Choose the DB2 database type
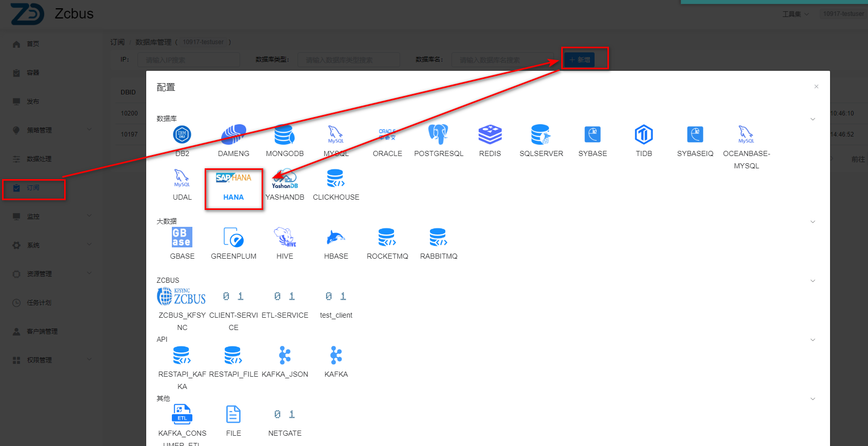 tap(182, 135)
